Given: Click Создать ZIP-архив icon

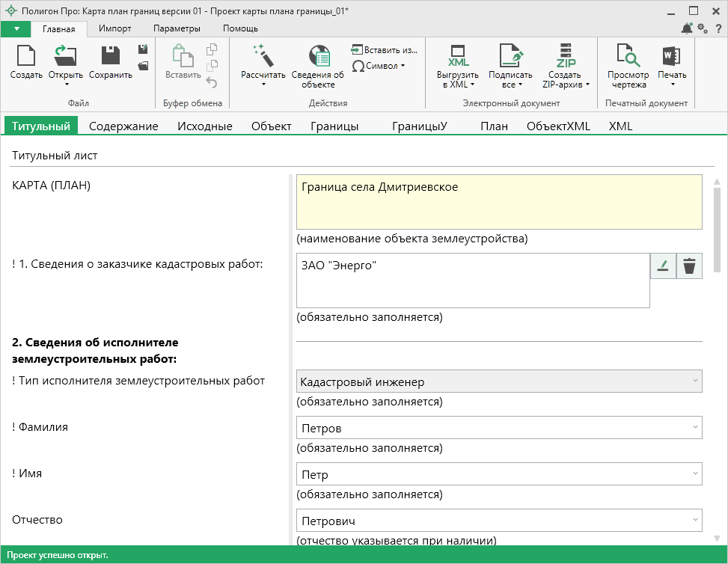Looking at the screenshot, I should click(x=565, y=57).
